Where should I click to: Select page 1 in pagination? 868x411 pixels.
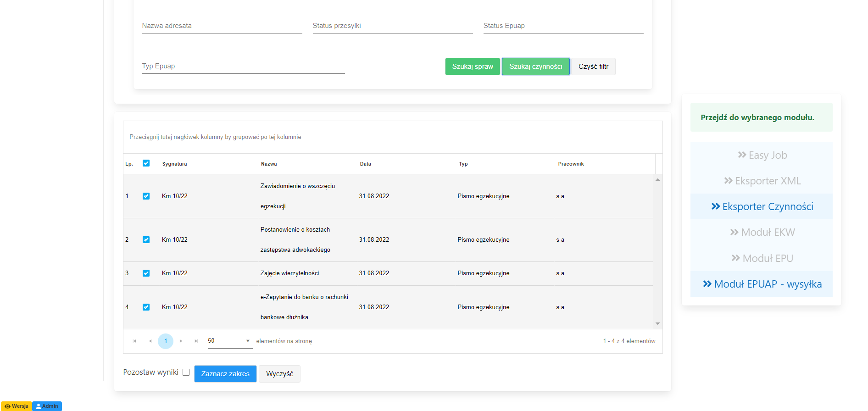(166, 341)
